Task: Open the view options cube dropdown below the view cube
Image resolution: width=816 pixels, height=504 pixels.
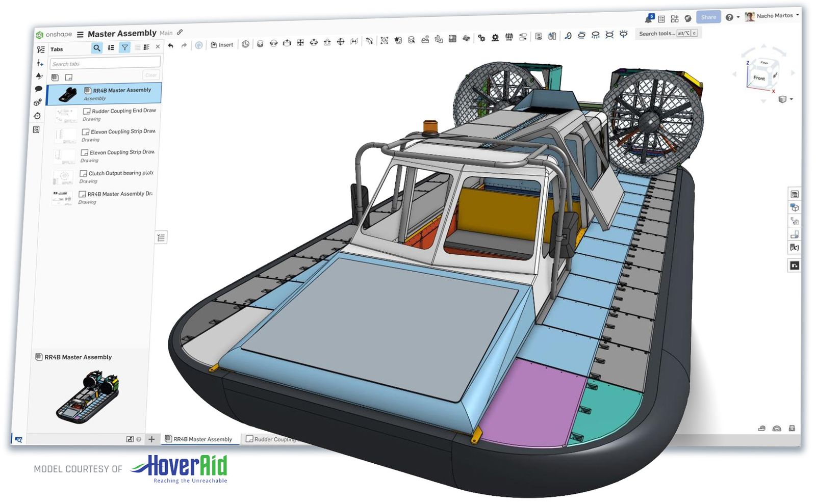Action: pos(785,100)
